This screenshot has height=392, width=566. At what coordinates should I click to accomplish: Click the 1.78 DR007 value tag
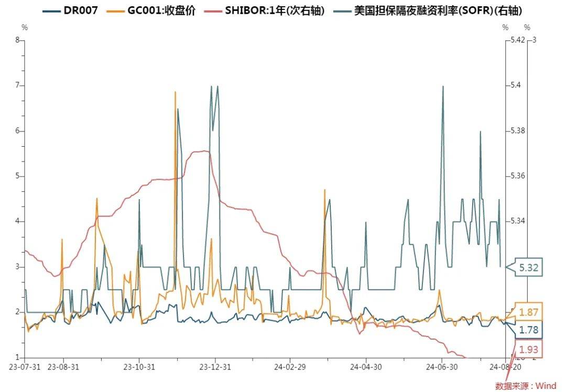click(528, 330)
